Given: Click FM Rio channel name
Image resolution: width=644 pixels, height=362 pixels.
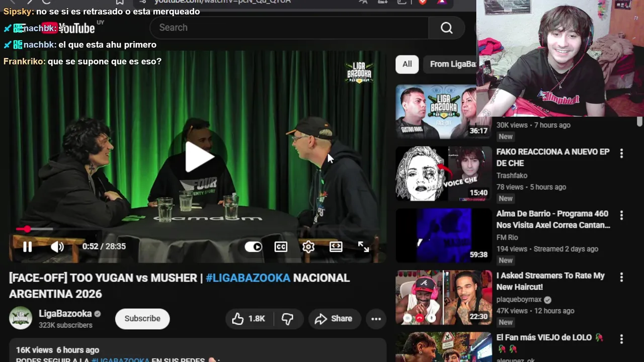Looking at the screenshot, I should (507, 237).
